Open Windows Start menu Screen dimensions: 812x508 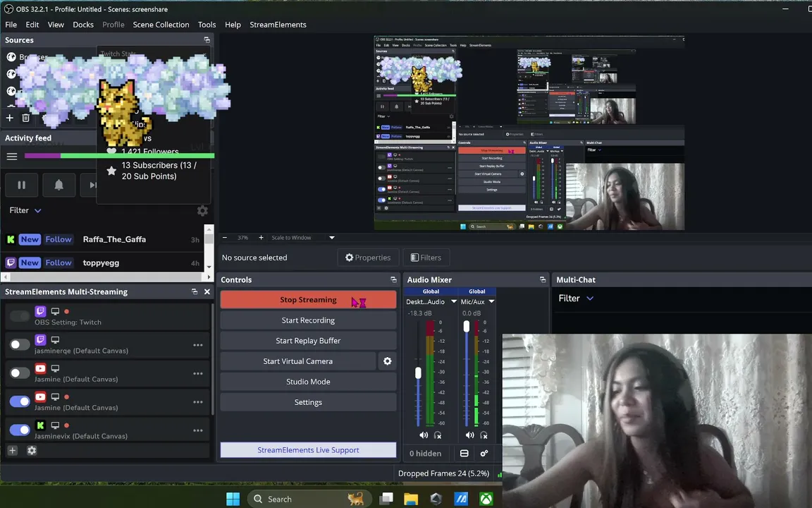(x=233, y=500)
